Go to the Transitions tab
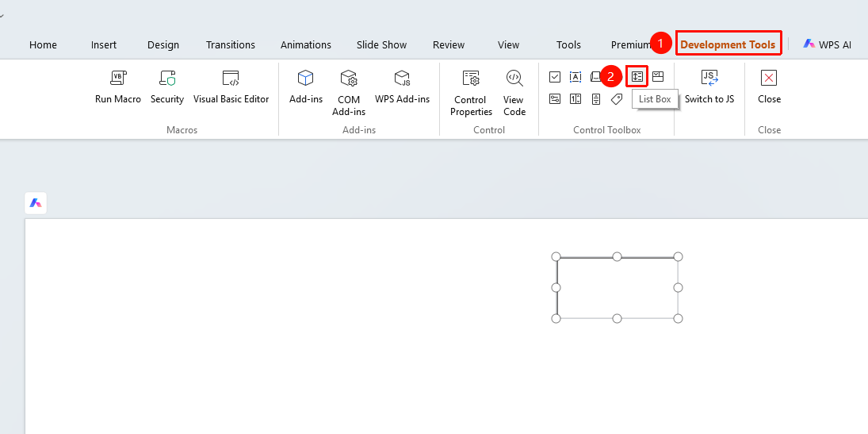 point(231,45)
